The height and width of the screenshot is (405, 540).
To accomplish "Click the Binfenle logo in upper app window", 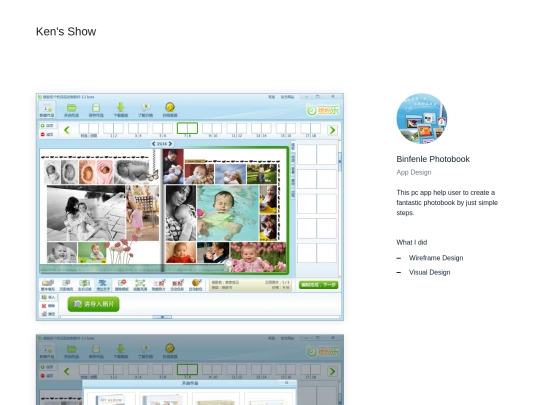I will (323, 110).
